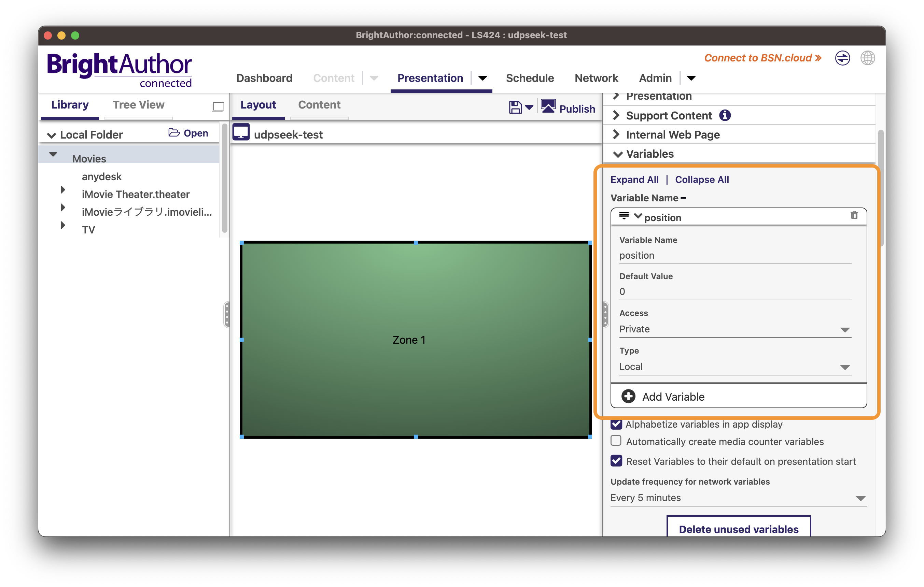Click the Publish presentation icon
The height and width of the screenshot is (587, 924).
point(548,106)
